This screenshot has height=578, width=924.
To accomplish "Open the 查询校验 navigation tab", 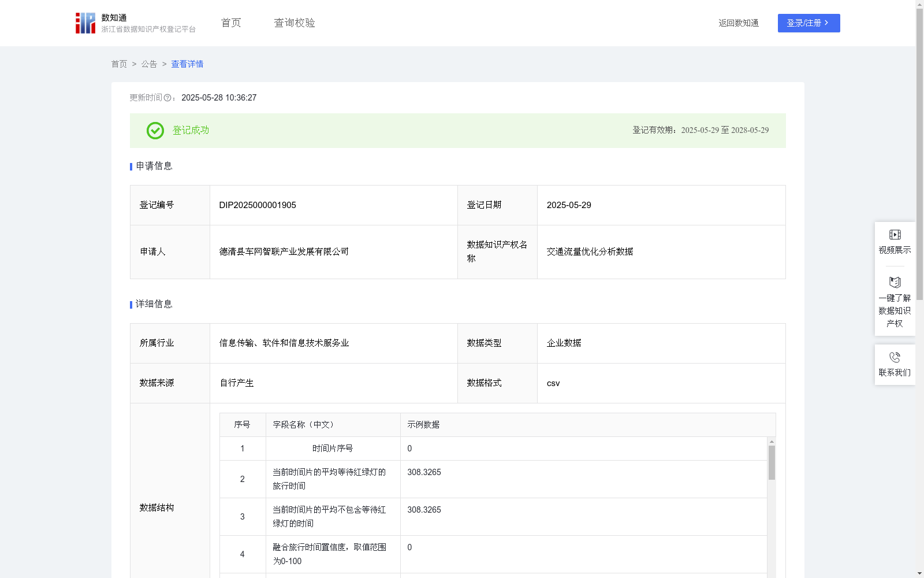I will 295,23.
